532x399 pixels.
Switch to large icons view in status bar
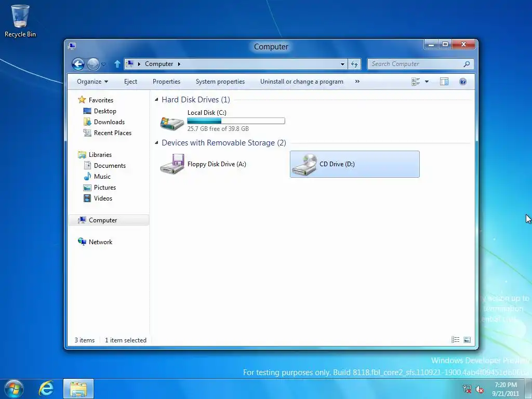(467, 340)
